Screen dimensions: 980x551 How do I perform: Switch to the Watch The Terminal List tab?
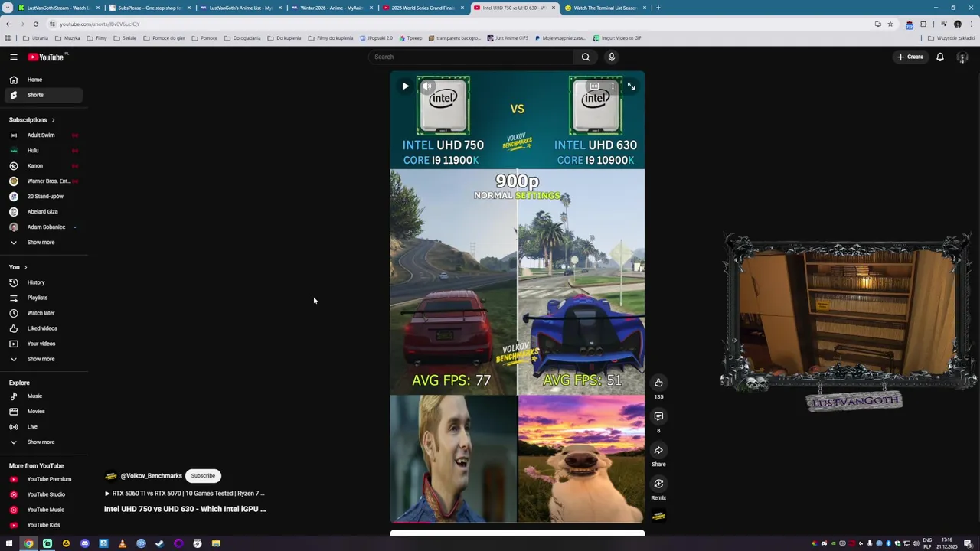(605, 8)
